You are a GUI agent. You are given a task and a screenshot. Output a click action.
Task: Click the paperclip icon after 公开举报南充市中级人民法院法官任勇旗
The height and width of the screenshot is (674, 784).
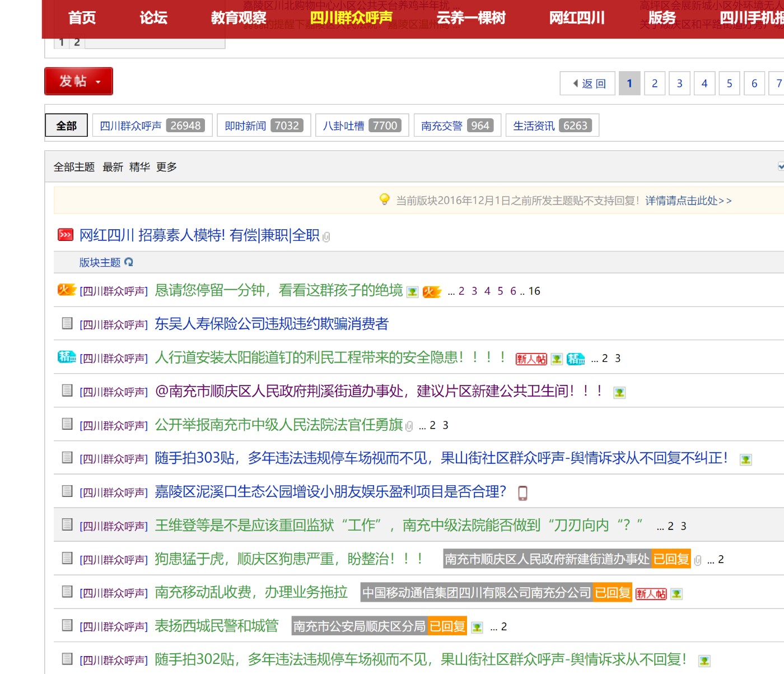tap(409, 426)
